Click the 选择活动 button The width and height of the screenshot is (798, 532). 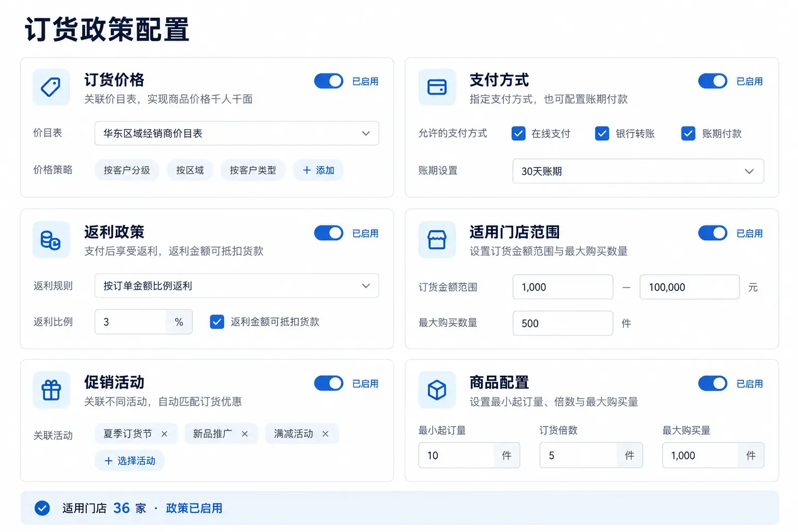130,461
